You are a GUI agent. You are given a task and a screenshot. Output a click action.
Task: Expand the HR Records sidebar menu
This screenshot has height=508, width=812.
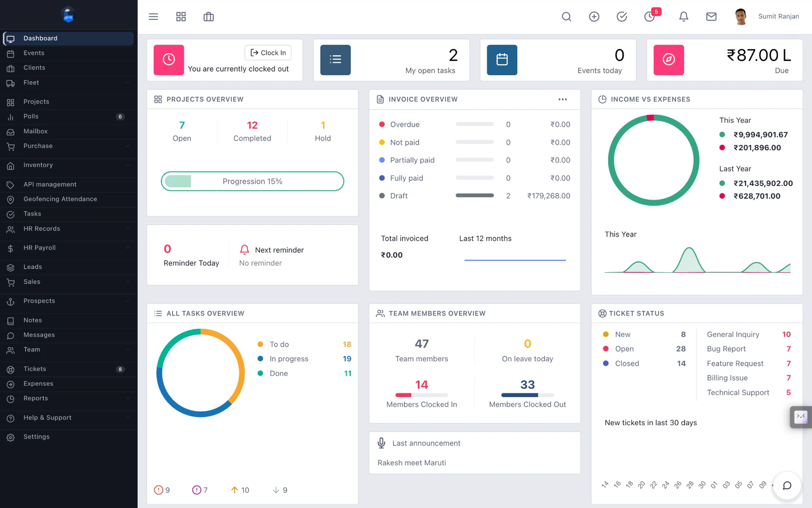69,229
